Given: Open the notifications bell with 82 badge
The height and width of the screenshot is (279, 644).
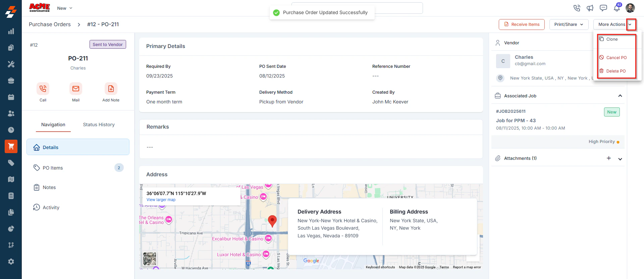Looking at the screenshot, I should click(617, 7).
